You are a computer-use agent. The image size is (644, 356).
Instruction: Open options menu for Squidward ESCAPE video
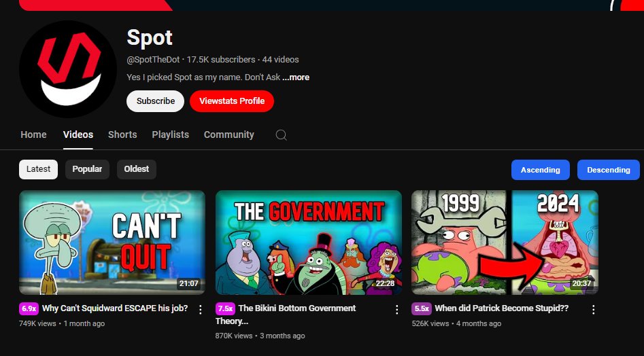pyautogui.click(x=201, y=310)
